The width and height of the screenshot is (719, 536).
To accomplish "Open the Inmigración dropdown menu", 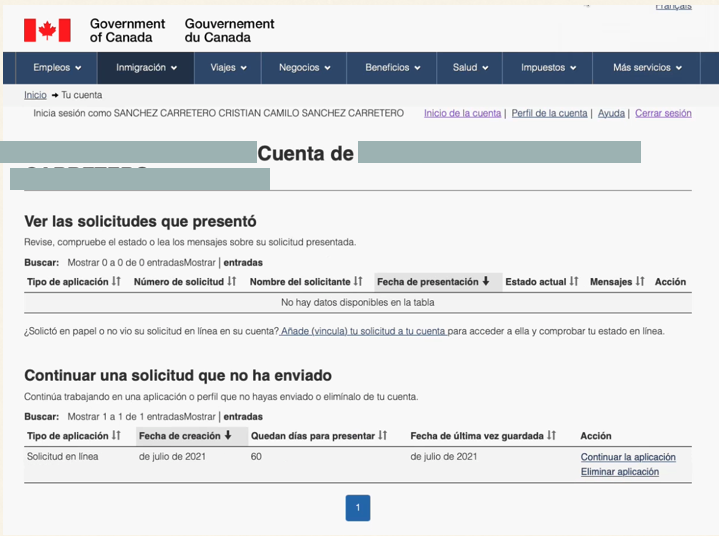I will point(146,68).
